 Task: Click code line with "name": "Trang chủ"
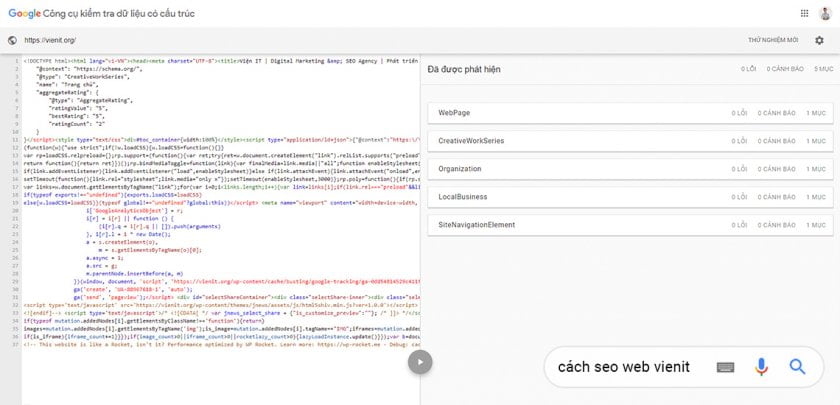coord(66,85)
